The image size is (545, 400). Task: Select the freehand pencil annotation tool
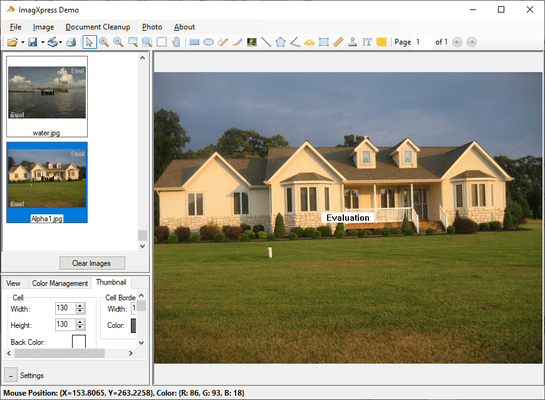223,42
